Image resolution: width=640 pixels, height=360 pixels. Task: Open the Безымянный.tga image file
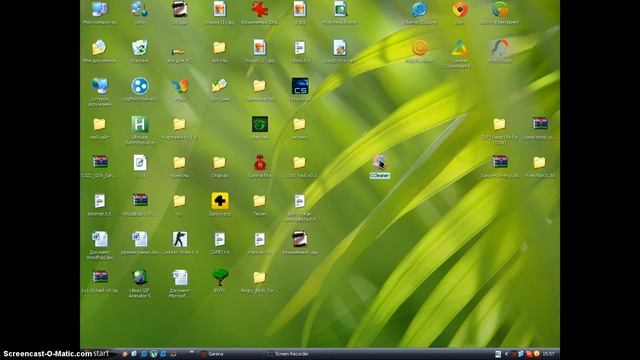click(x=300, y=239)
